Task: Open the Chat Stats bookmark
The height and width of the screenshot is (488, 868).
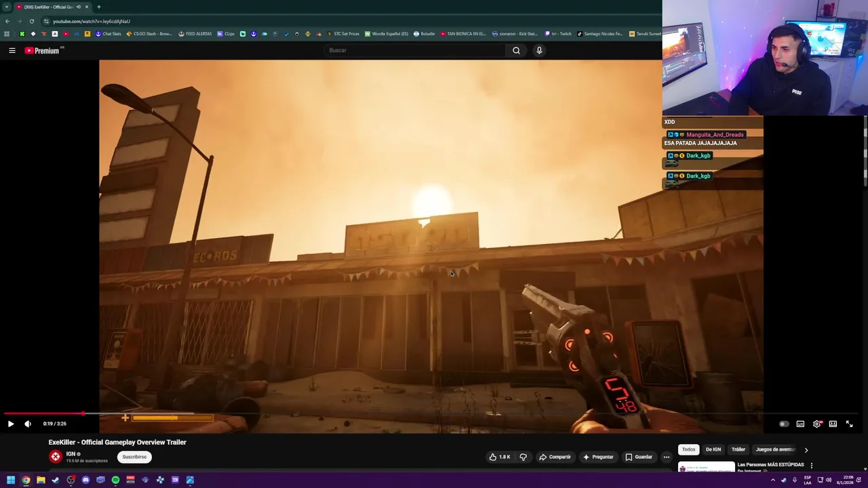Action: 108,34
